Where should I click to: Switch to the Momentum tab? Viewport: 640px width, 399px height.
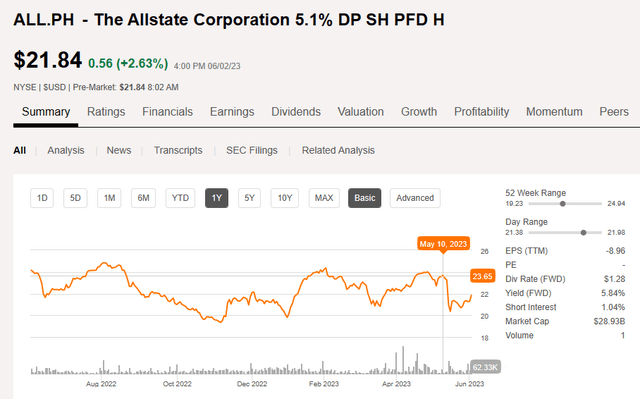pos(554,112)
